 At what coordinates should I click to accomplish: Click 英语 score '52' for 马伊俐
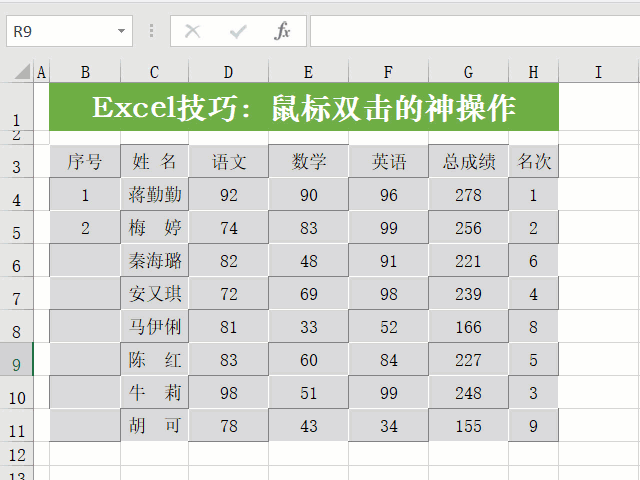pyautogui.click(x=388, y=327)
